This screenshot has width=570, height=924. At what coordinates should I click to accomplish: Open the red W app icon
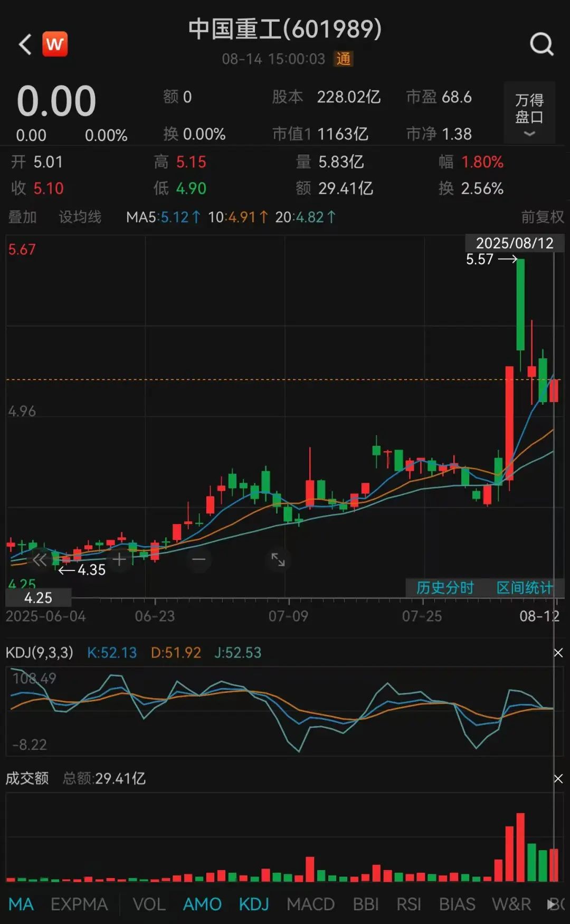[55, 44]
